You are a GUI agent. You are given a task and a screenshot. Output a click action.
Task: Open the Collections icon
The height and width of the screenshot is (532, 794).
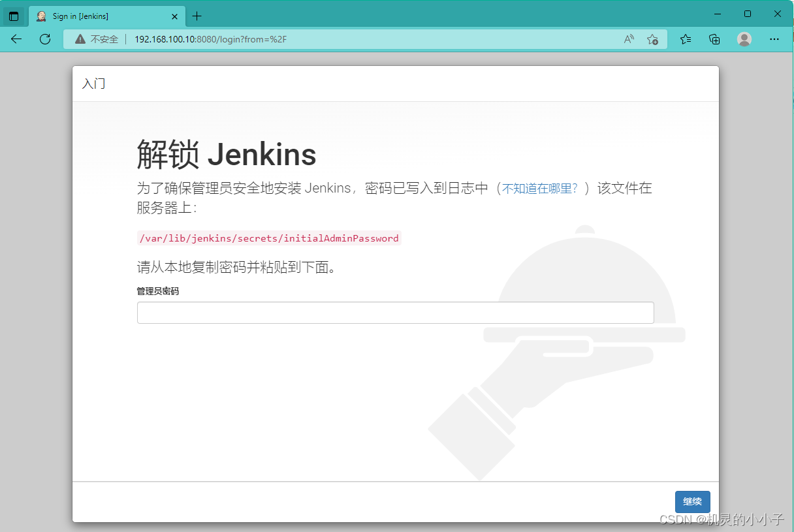(x=714, y=39)
